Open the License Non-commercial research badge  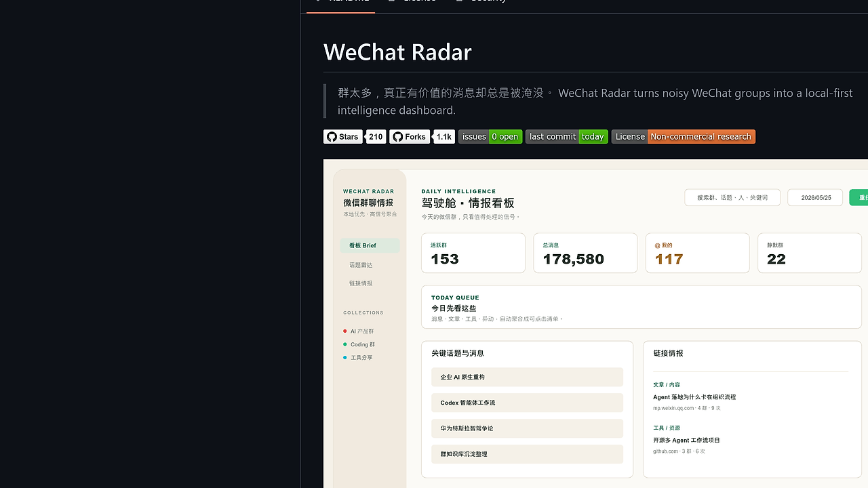tap(684, 137)
